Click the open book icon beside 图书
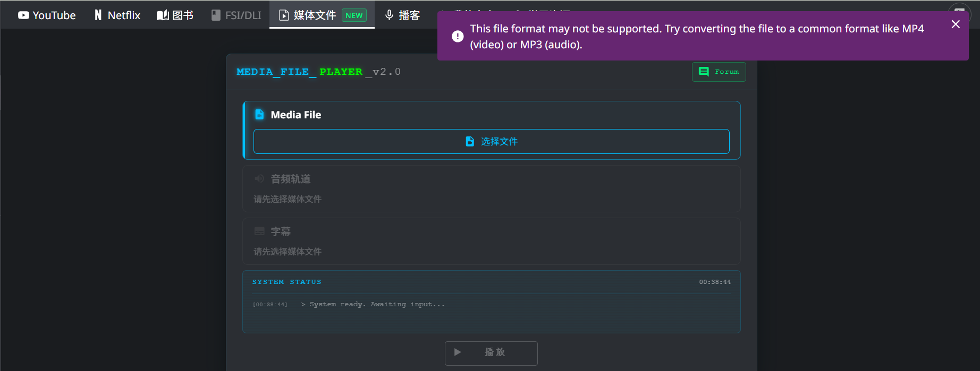 click(163, 15)
